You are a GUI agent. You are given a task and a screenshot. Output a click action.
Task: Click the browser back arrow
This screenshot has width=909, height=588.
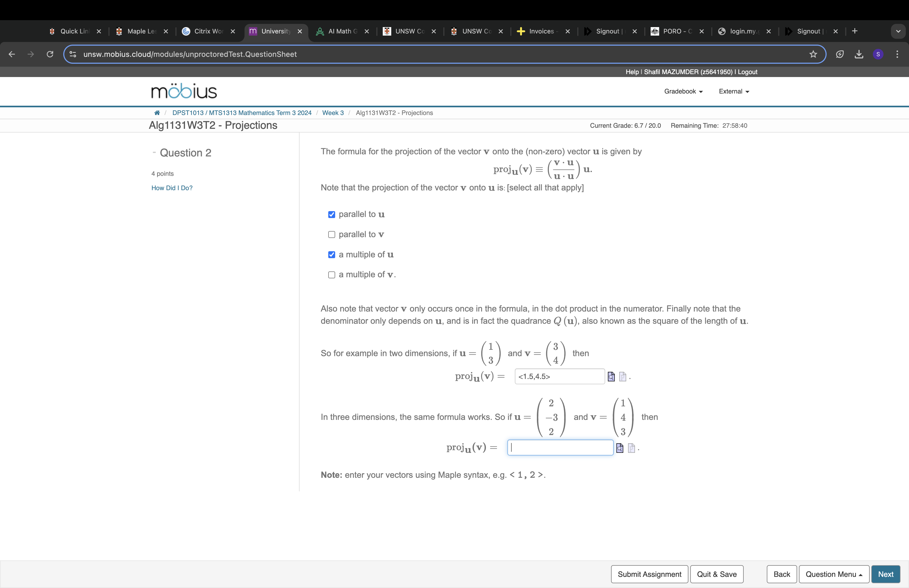coord(12,54)
